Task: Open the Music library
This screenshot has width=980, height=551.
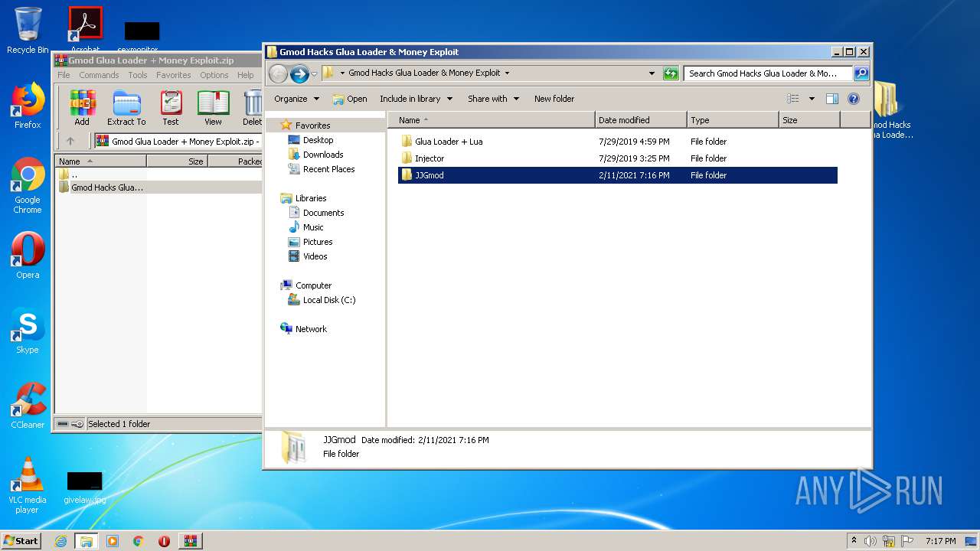Action: [x=313, y=227]
